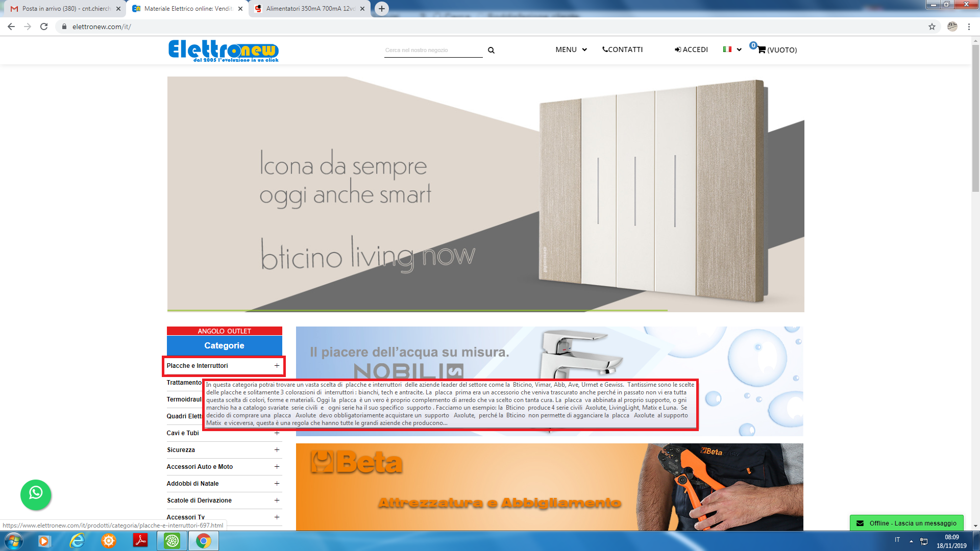
Task: Open the Chrome taskbar icon
Action: 204,541
